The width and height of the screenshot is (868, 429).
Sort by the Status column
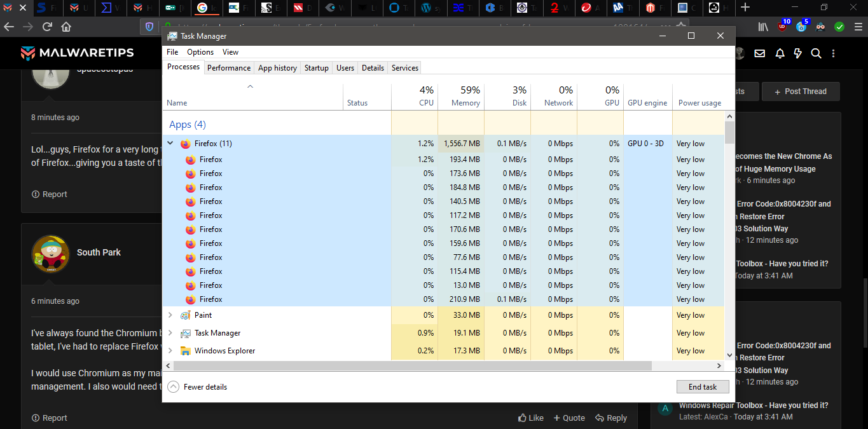click(x=368, y=97)
